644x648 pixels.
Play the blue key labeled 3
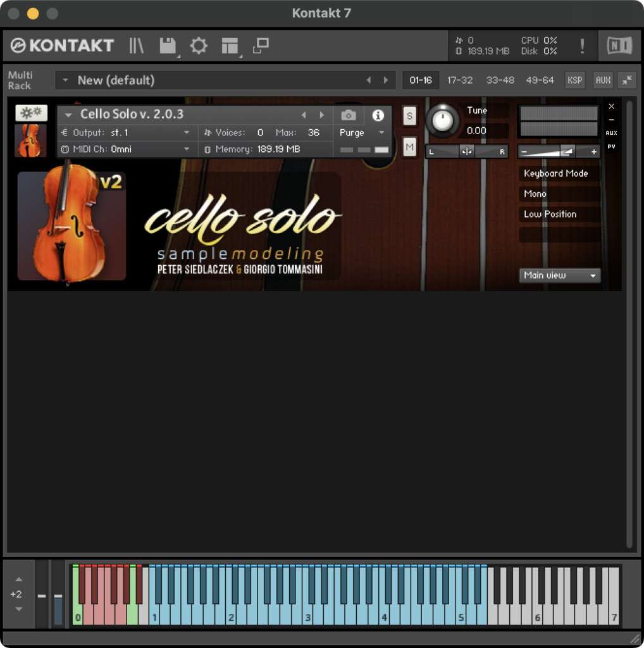click(x=307, y=616)
